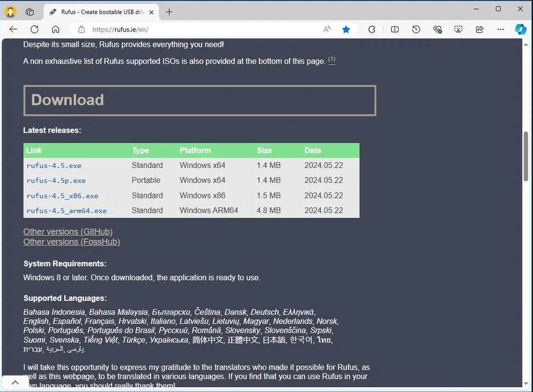Open Other versions (GitHub) link

(x=68, y=232)
